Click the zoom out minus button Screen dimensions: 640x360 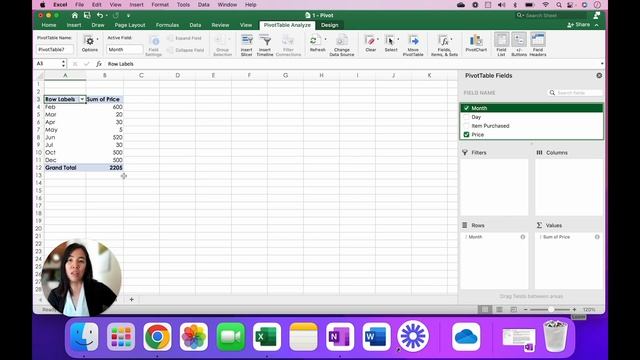click(526, 310)
